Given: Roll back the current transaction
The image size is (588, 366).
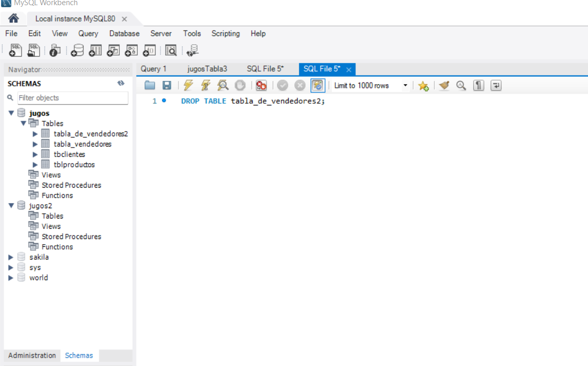Looking at the screenshot, I should click(299, 85).
